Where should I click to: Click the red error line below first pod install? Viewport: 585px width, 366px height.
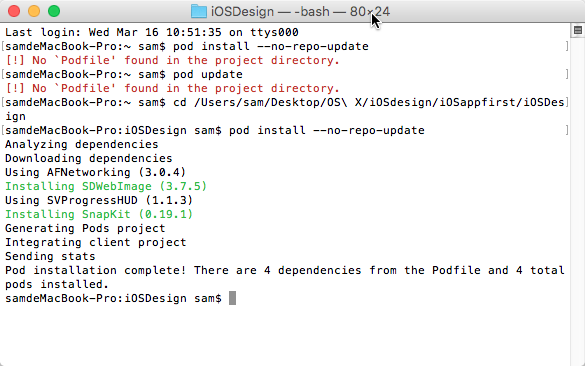pyautogui.click(x=172, y=60)
